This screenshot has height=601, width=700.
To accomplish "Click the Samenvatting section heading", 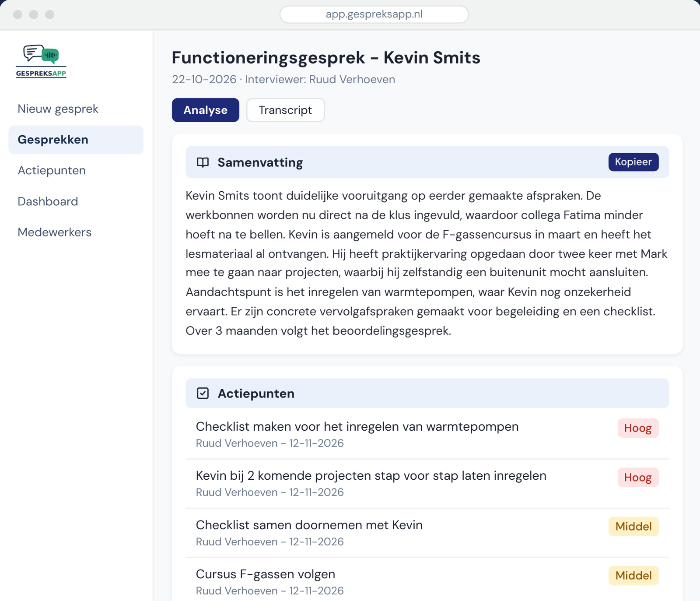I will click(260, 162).
